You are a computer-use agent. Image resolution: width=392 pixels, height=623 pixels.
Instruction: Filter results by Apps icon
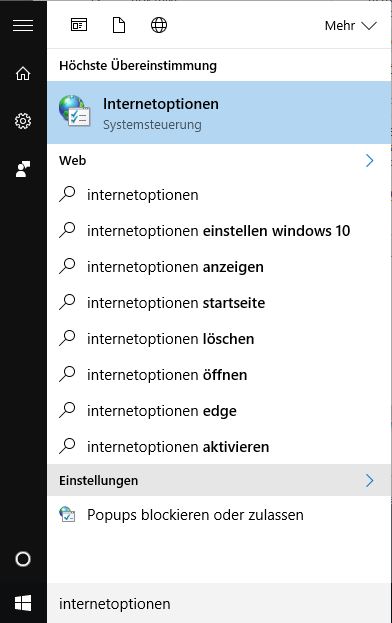coord(79,25)
